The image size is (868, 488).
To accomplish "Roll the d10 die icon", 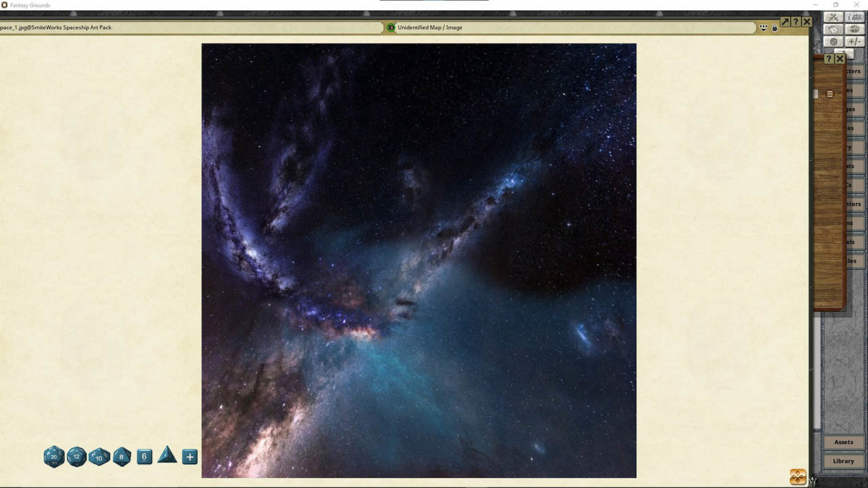I will (99, 457).
